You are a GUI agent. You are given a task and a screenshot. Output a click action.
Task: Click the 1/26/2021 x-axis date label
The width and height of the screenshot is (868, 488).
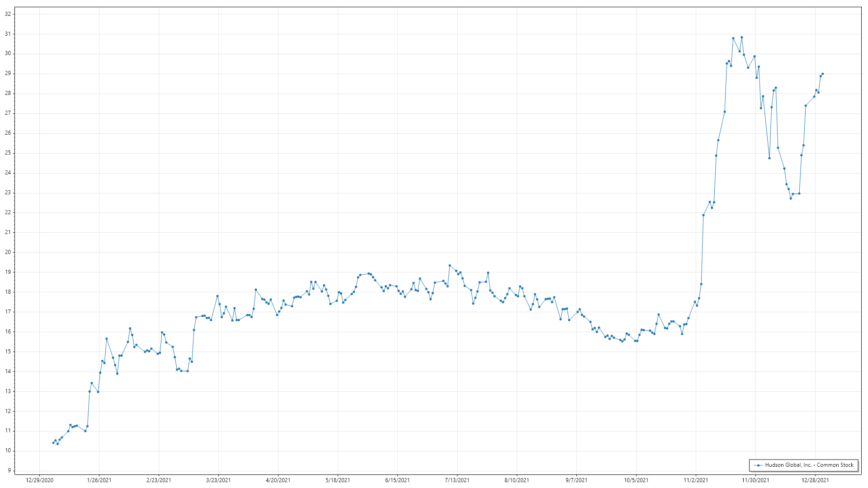[99, 480]
